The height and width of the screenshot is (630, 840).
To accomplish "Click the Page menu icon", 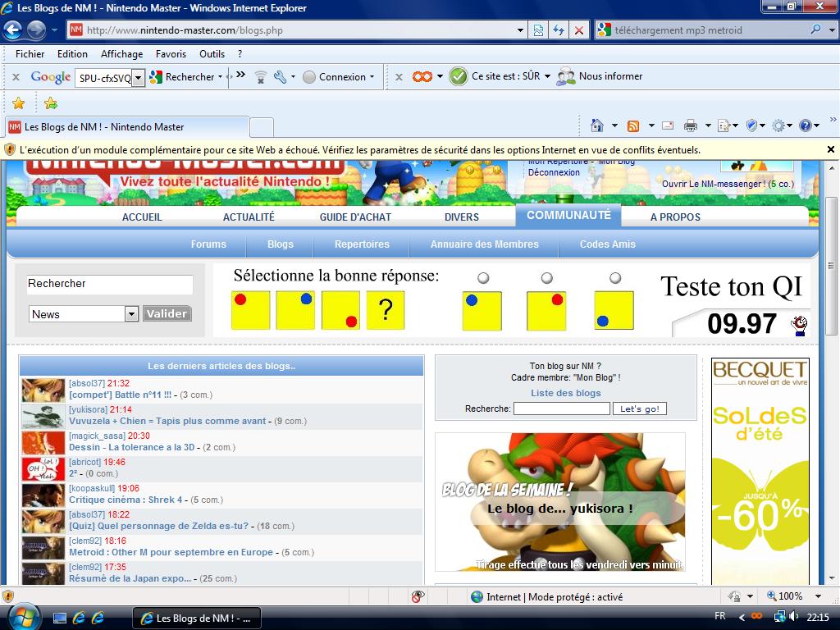I will point(724,126).
